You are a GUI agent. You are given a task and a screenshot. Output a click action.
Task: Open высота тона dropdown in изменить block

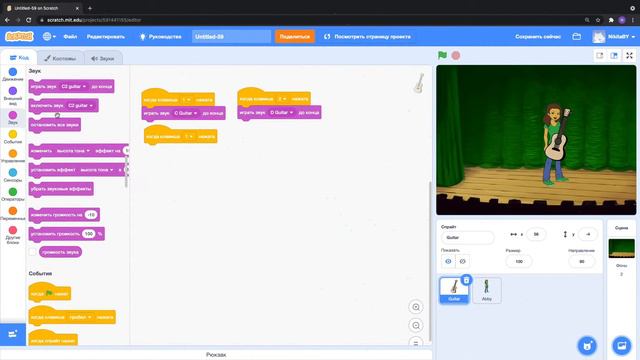[x=73, y=151]
